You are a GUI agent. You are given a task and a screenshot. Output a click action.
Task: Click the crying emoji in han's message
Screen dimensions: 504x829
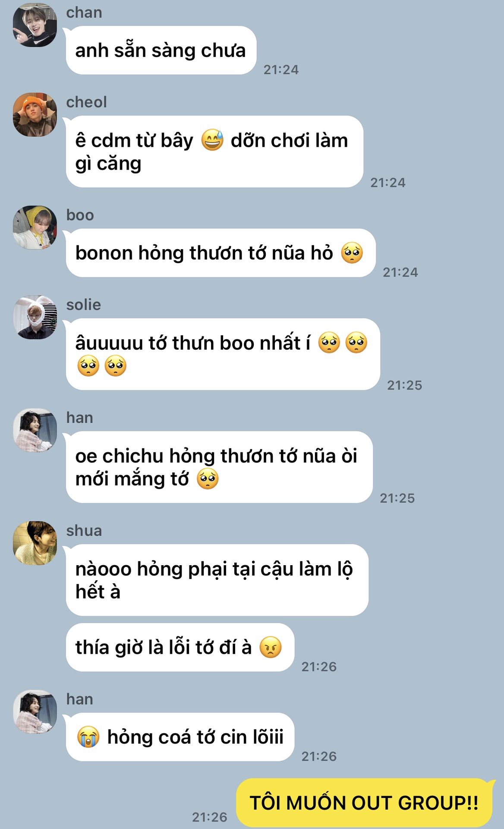(x=88, y=737)
